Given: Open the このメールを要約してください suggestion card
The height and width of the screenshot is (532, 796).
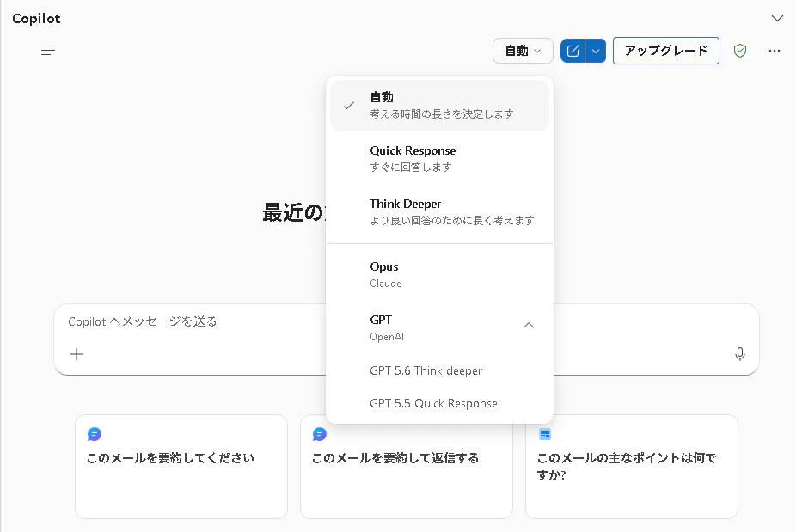Looking at the screenshot, I should coord(181,467).
